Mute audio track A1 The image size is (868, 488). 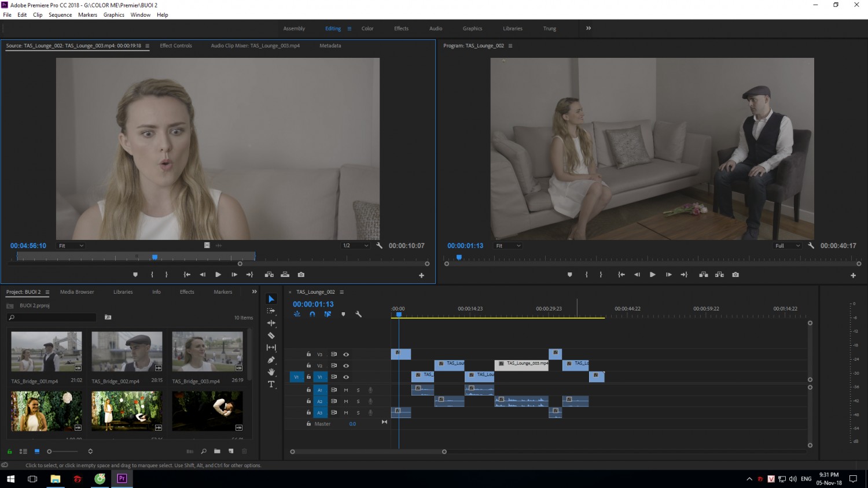coord(346,390)
